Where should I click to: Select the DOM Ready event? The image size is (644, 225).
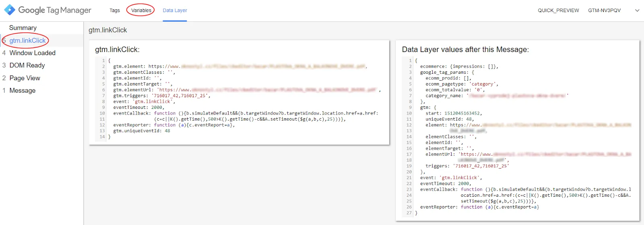(x=27, y=65)
